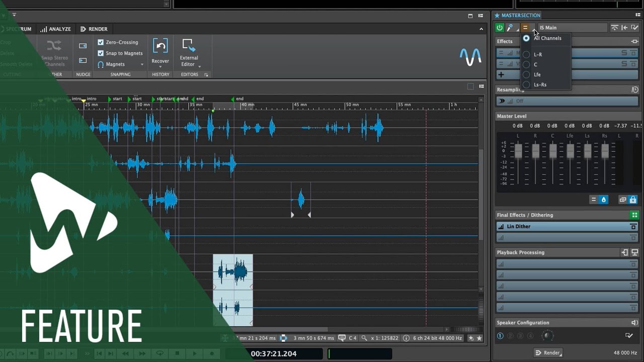Select the C channel radio option

[526, 64]
